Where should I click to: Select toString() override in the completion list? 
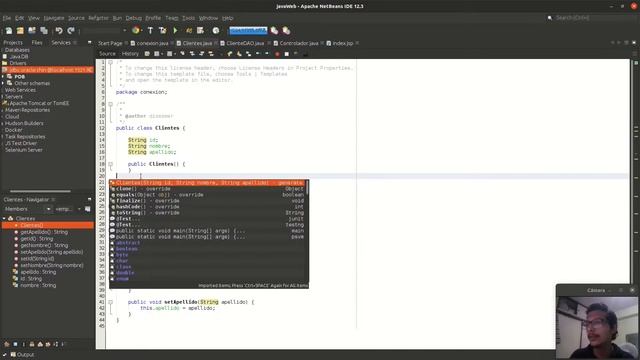[207, 213]
